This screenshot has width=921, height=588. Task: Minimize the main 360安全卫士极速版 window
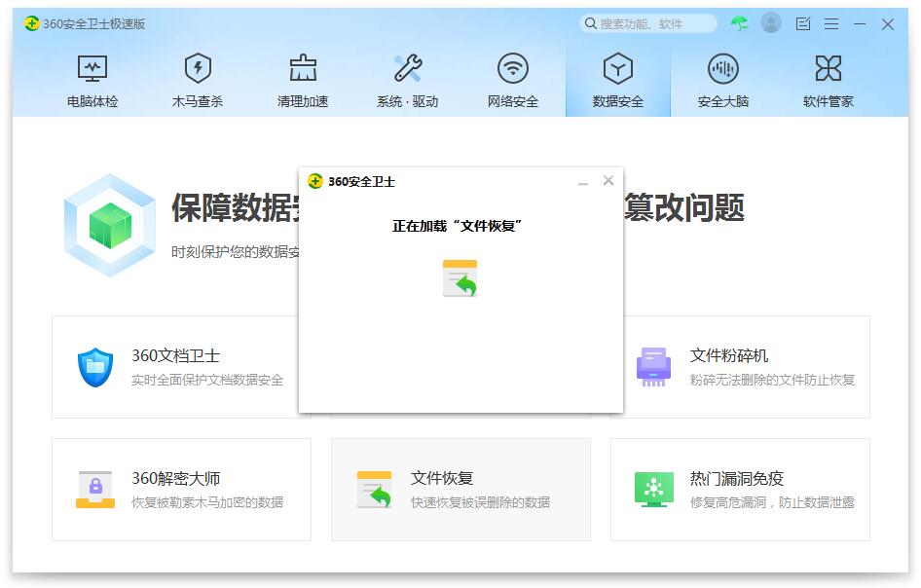coord(860,23)
